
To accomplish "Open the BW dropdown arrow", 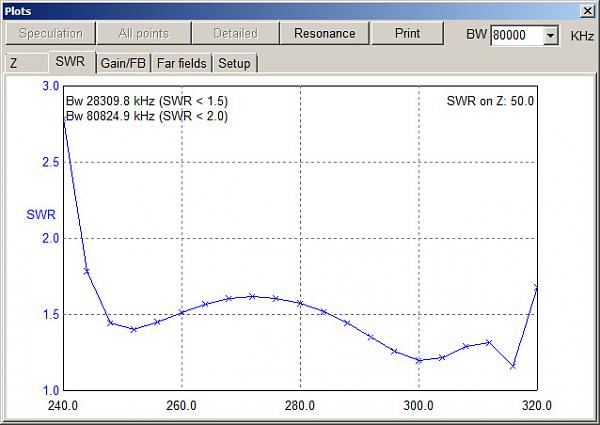I will 550,36.
